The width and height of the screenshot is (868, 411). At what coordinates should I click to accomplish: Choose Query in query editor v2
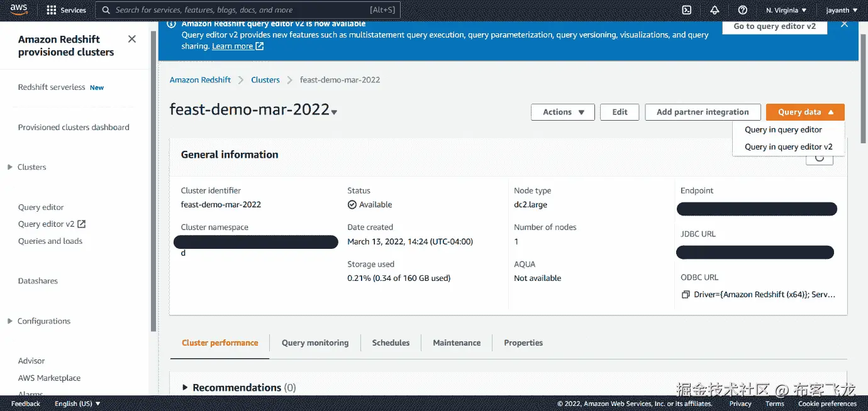[788, 147]
